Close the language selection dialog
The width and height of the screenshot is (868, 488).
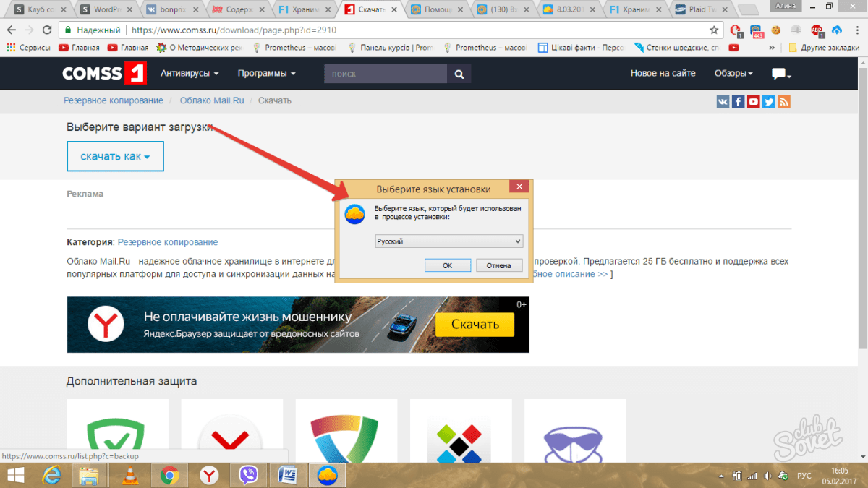[519, 187]
